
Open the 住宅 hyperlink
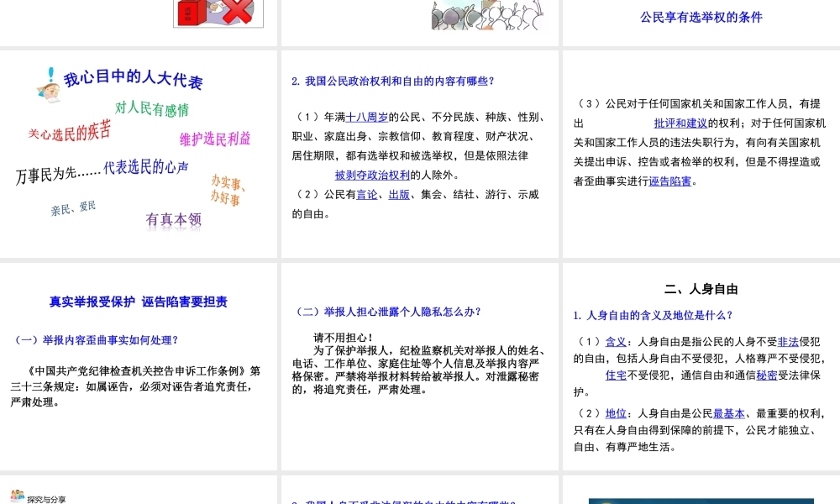click(616, 375)
